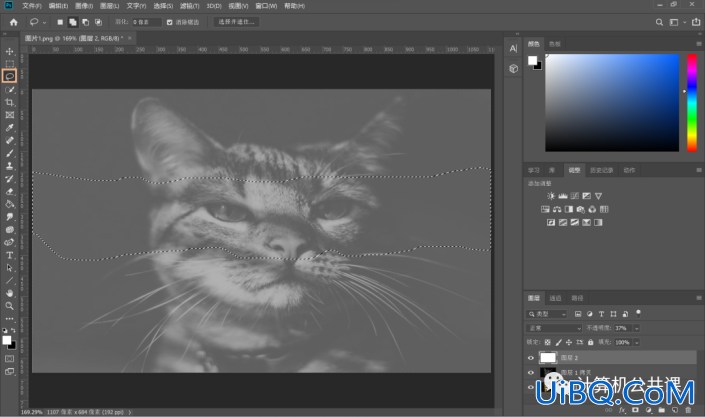Select the Quick Selection tool
Screen dimensions: 705x417
click(9, 90)
